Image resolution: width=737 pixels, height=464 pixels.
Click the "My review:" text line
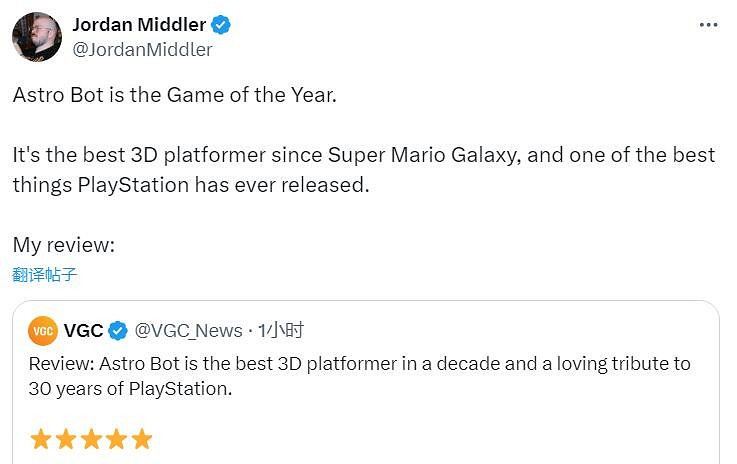tap(64, 245)
